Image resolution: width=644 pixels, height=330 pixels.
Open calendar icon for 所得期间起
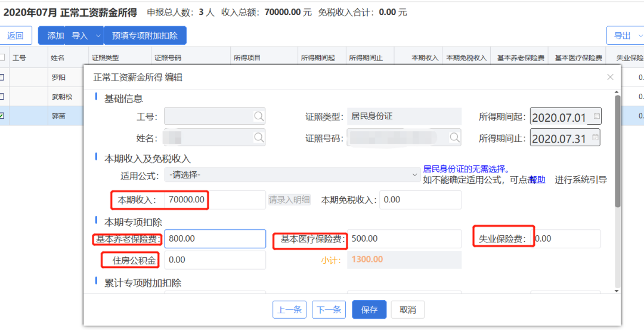click(x=597, y=116)
